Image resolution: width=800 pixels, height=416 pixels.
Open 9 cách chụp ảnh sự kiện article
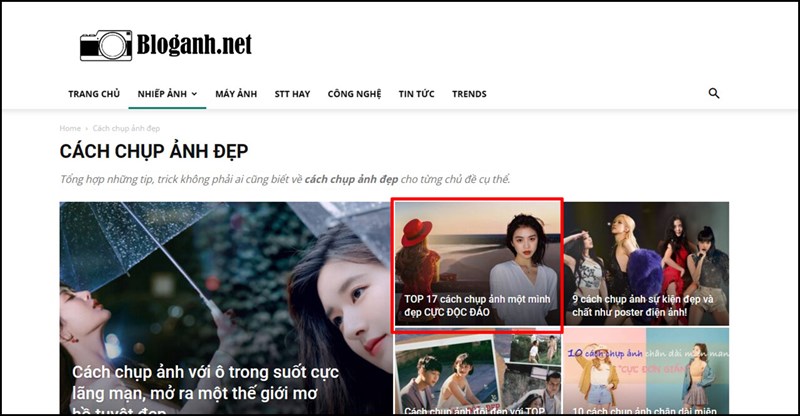[x=646, y=264]
